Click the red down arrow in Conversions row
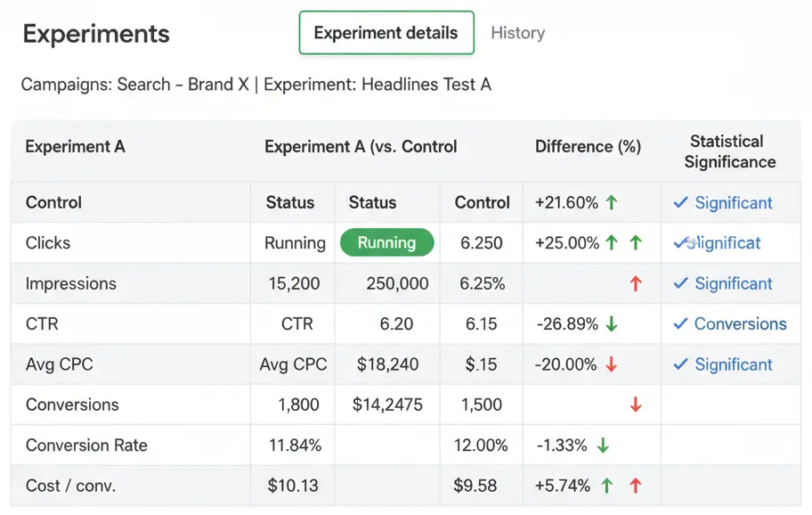This screenshot has width=812, height=515. (x=636, y=404)
